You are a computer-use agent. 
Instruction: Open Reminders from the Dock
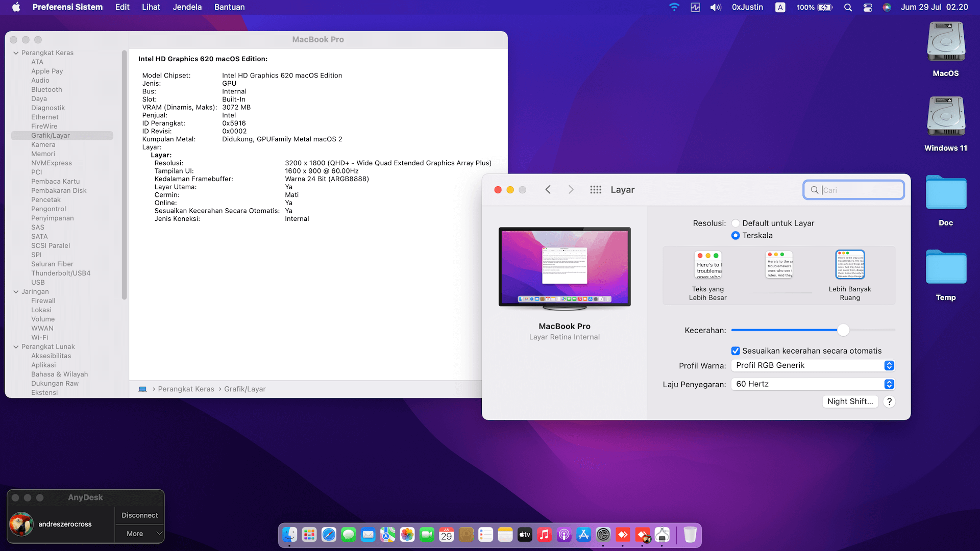coord(486,535)
